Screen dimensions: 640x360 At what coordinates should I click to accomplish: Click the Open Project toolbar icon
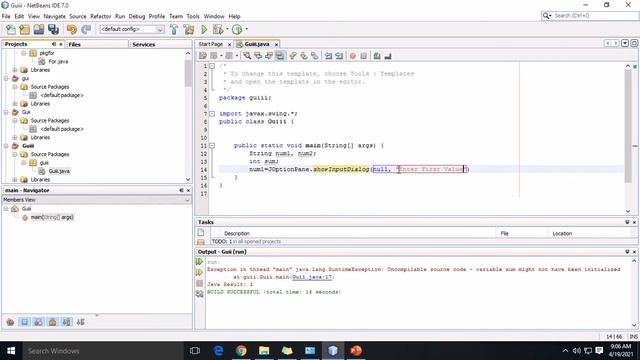[x=39, y=29]
